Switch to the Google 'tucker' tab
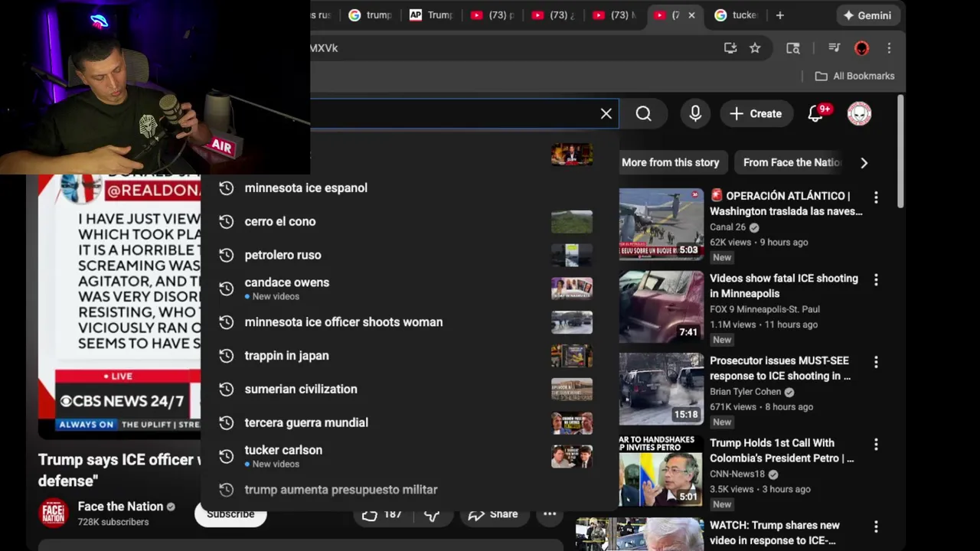The width and height of the screenshot is (980, 551). tap(736, 15)
